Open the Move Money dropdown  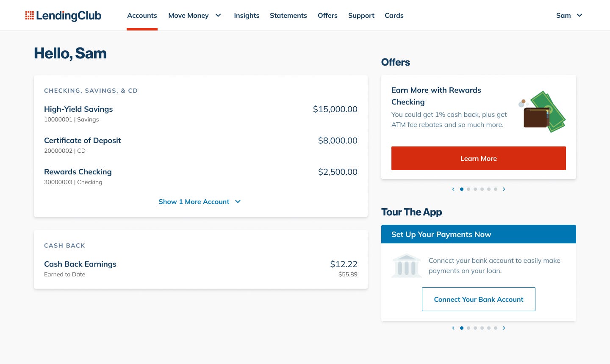(x=194, y=16)
